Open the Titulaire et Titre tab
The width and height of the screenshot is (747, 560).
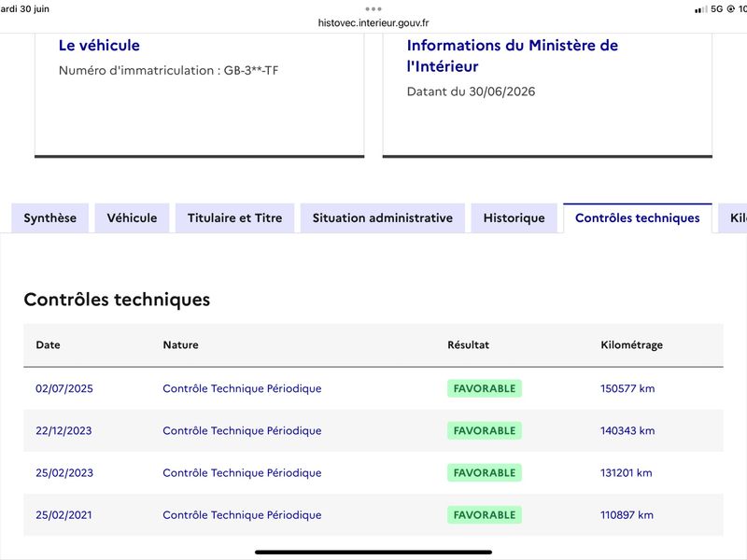click(235, 218)
